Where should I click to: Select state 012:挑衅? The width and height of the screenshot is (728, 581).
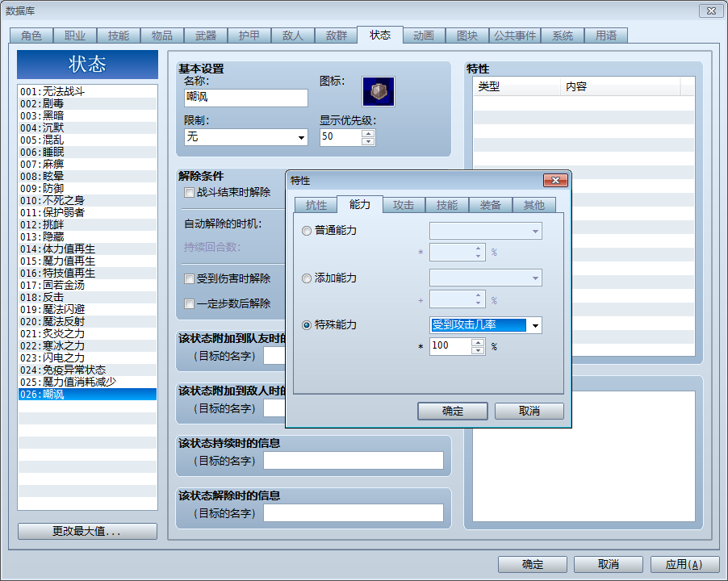click(87, 224)
